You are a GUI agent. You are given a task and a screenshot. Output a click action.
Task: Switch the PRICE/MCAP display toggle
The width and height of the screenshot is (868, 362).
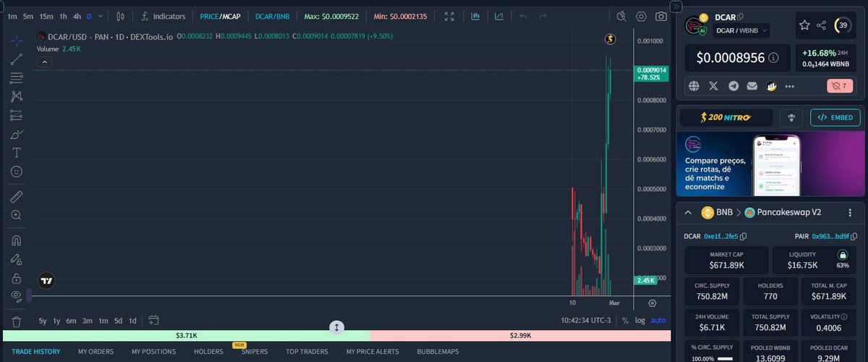pos(221,16)
